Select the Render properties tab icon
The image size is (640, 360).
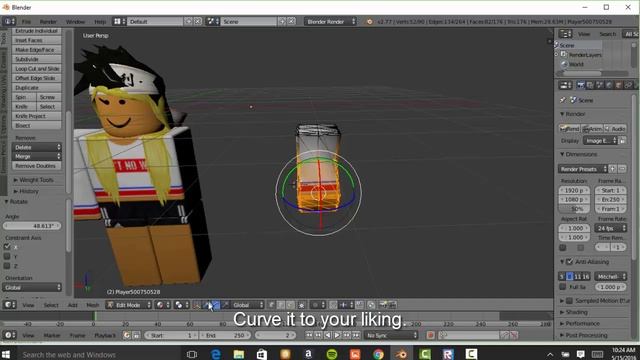click(x=580, y=85)
